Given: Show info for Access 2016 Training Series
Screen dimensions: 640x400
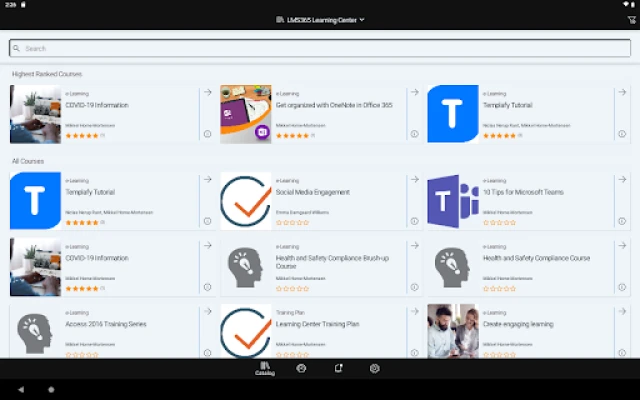Looking at the screenshot, I should (207, 353).
